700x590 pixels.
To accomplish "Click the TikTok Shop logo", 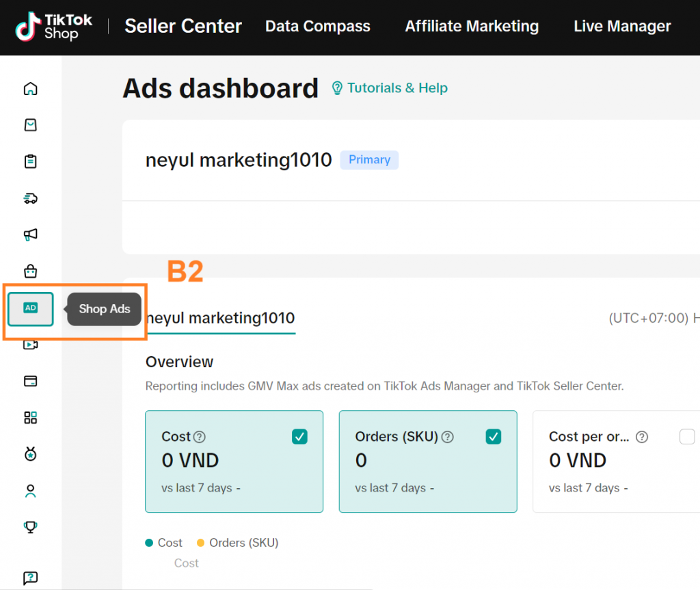I will tap(55, 27).
